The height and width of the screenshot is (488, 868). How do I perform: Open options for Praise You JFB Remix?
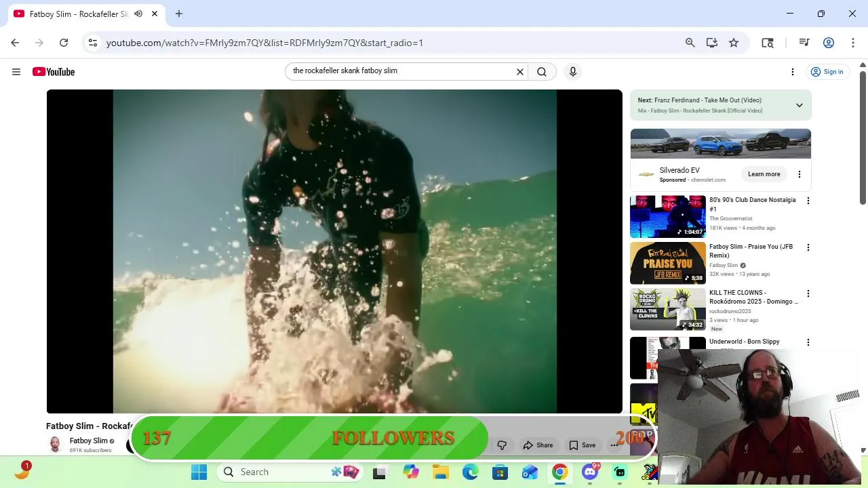tap(808, 247)
